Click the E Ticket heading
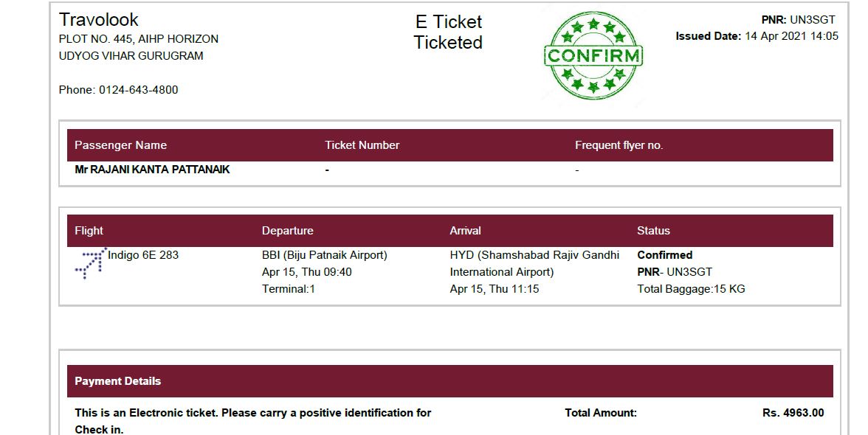868x435 pixels. pyautogui.click(x=448, y=22)
